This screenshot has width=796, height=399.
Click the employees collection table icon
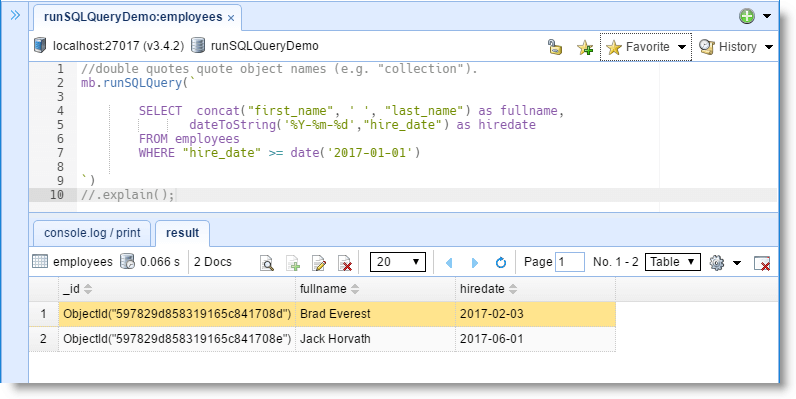tap(40, 262)
